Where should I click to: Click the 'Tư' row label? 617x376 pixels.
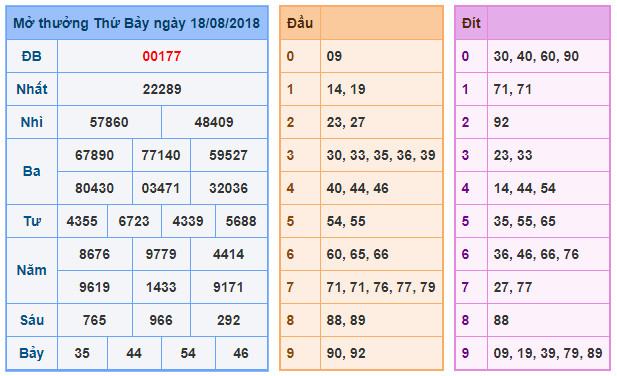click(x=31, y=221)
